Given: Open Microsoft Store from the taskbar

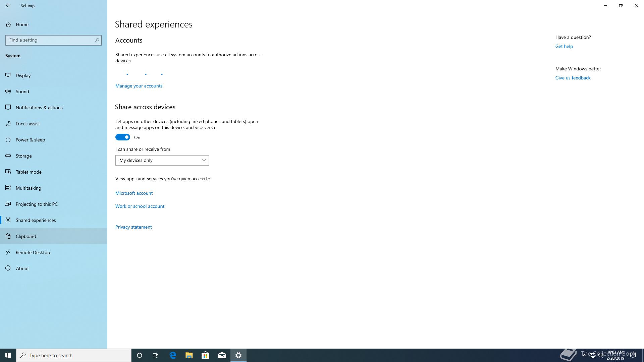Looking at the screenshot, I should pos(205,355).
